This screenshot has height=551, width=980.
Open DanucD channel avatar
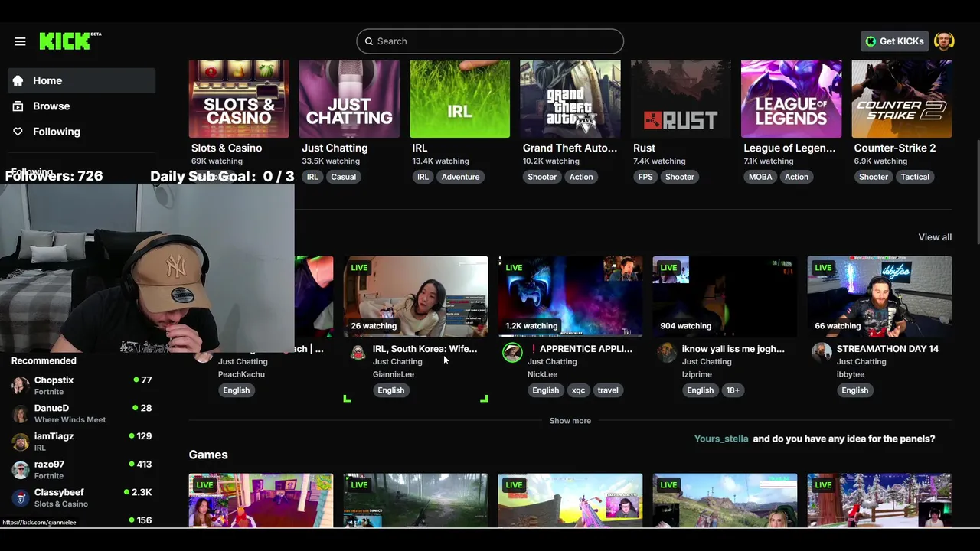[21, 414]
